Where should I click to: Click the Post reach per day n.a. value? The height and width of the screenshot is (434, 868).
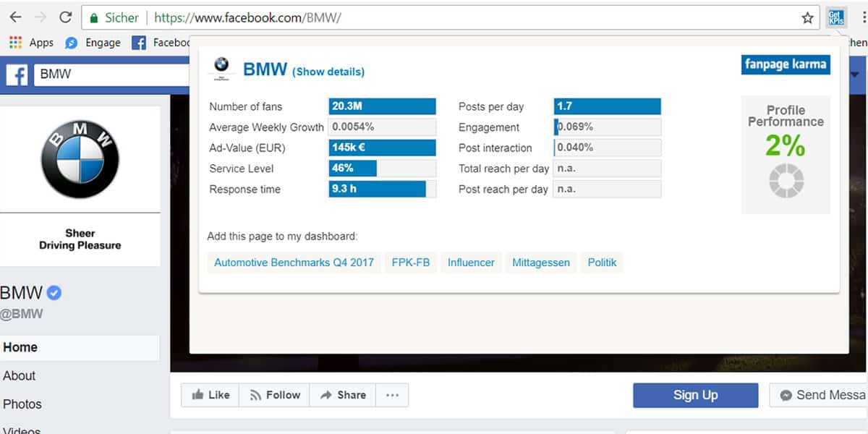tap(608, 190)
